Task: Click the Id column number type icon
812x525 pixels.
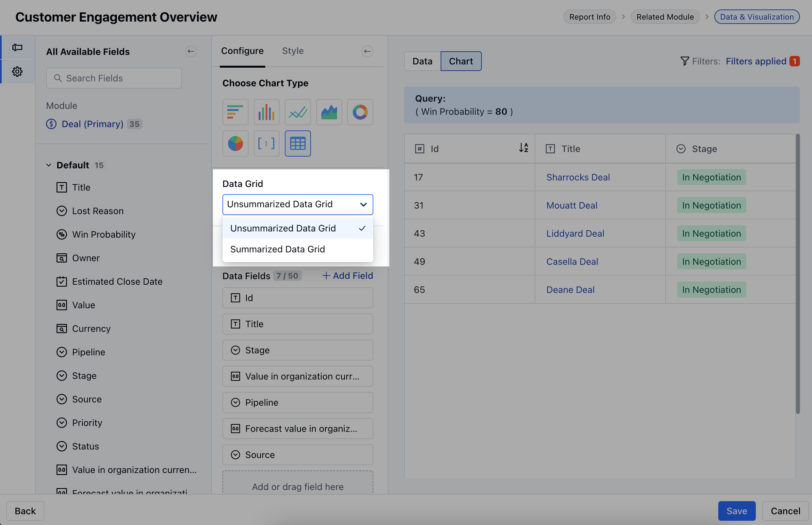Action: point(420,149)
